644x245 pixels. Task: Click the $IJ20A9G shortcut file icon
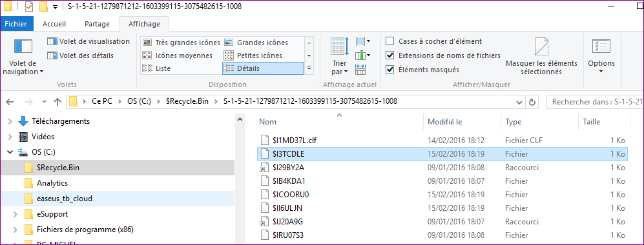point(264,222)
